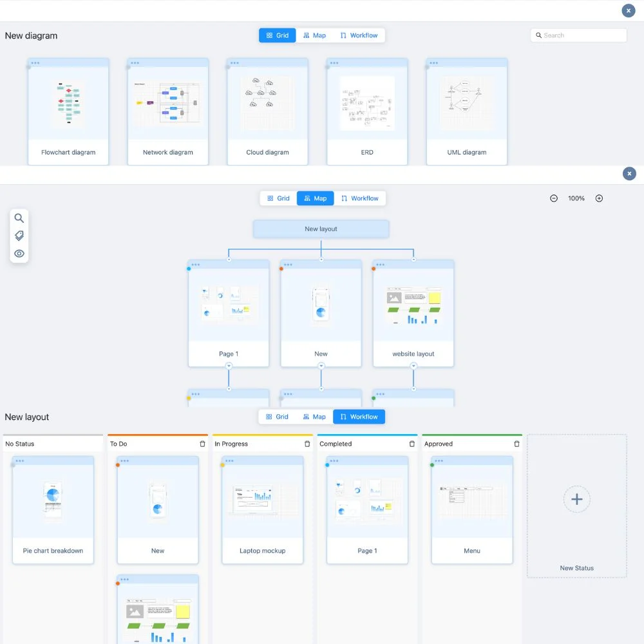This screenshot has width=644, height=644.
Task: Click the New layout workflow title
Action: (x=26, y=417)
